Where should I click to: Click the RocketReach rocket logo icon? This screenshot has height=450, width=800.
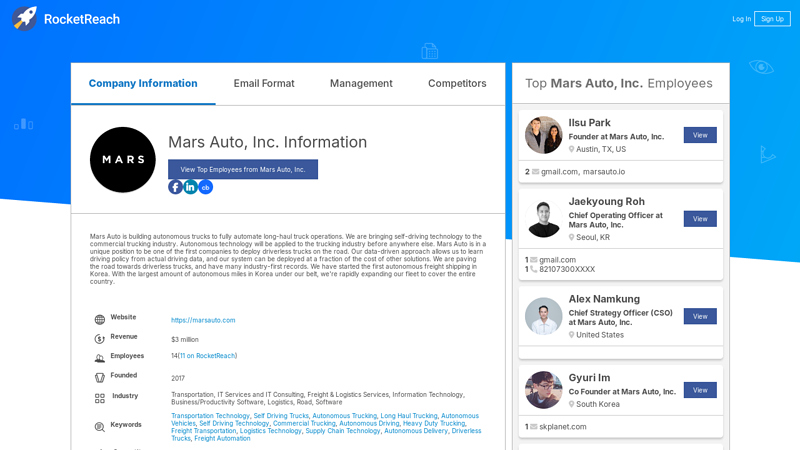click(24, 18)
